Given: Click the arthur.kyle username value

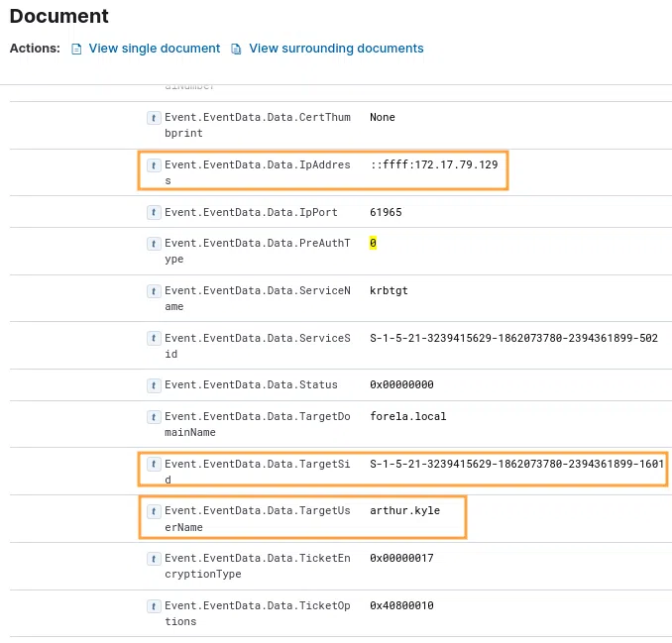Looking at the screenshot, I should (404, 510).
